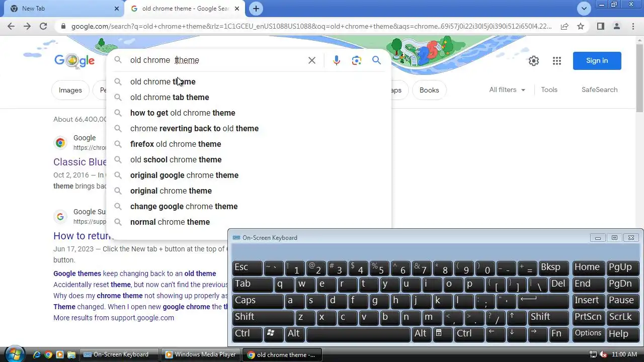This screenshot has width=644, height=362.
Task: Close the old chrome theme tab
Action: click(237, 9)
